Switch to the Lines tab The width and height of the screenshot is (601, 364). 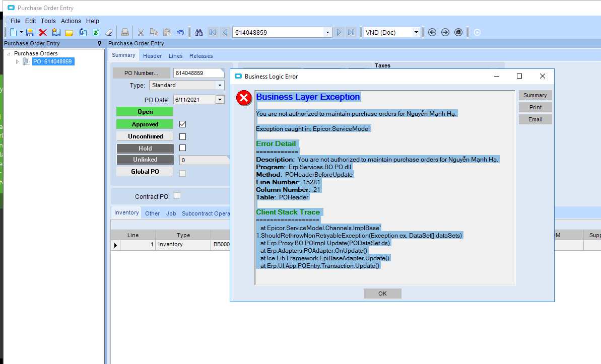[x=175, y=56]
